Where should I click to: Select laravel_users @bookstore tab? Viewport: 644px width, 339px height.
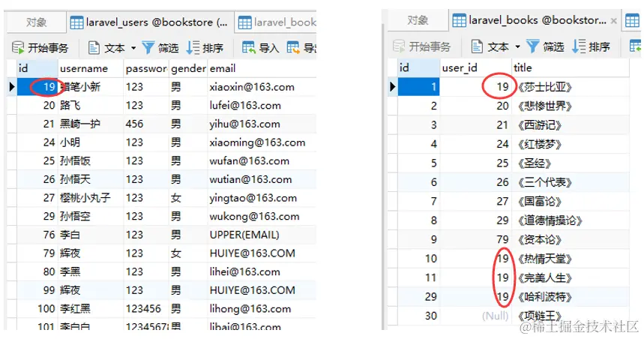click(x=151, y=22)
